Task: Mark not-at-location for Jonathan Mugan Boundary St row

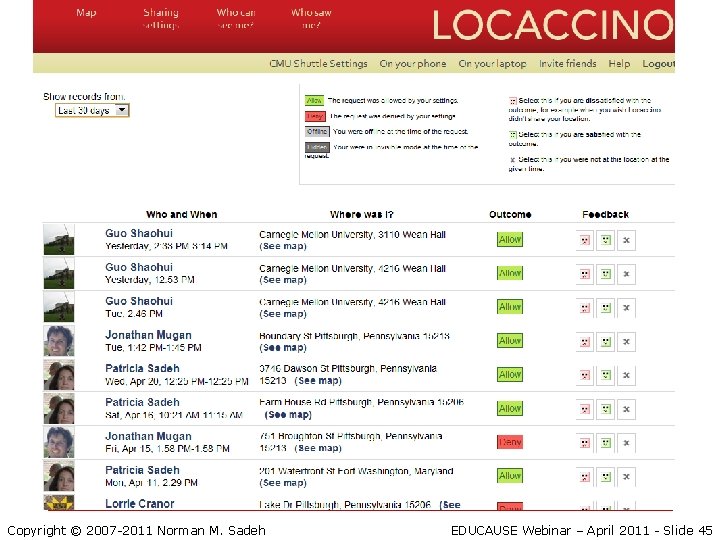Action: pos(626,342)
